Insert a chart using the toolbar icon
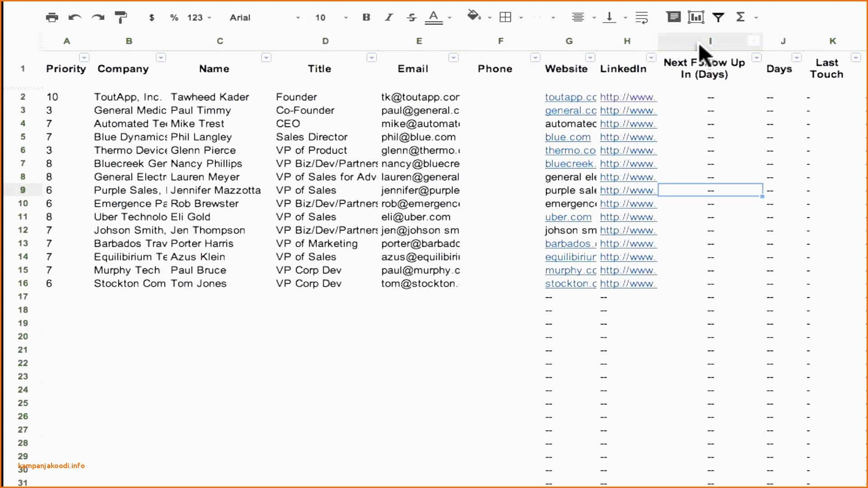This screenshot has width=868, height=488. point(696,17)
